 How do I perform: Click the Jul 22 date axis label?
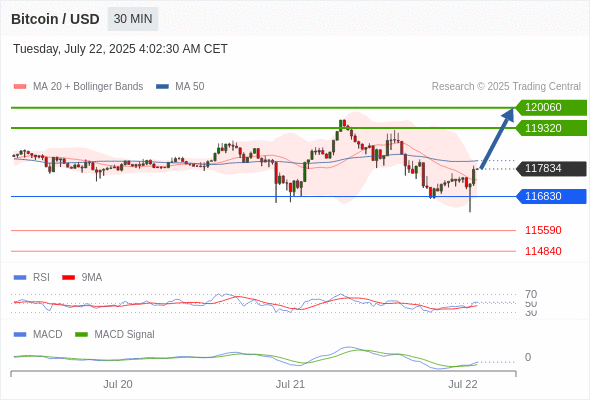pos(463,384)
